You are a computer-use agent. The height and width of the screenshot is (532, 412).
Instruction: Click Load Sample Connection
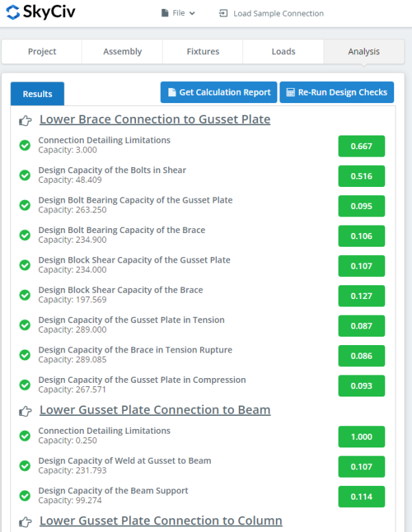click(271, 13)
